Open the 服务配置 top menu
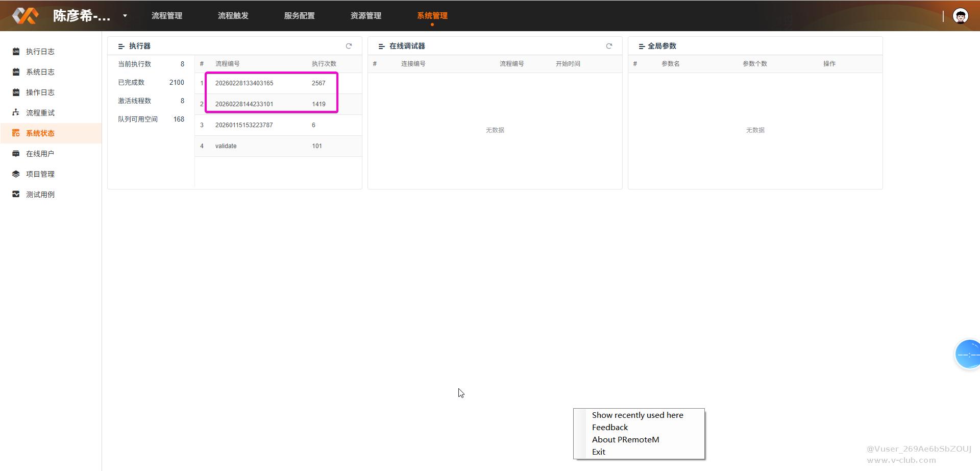 (300, 16)
